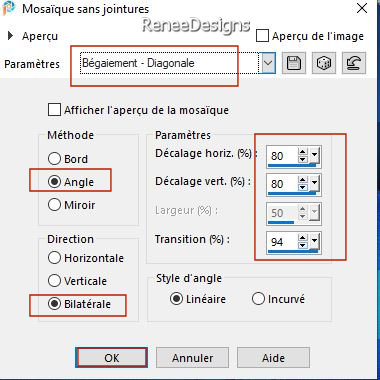This screenshot has width=380, height=380.
Task: Expand the Aperçu preview triangle
Action: pyautogui.click(x=10, y=36)
